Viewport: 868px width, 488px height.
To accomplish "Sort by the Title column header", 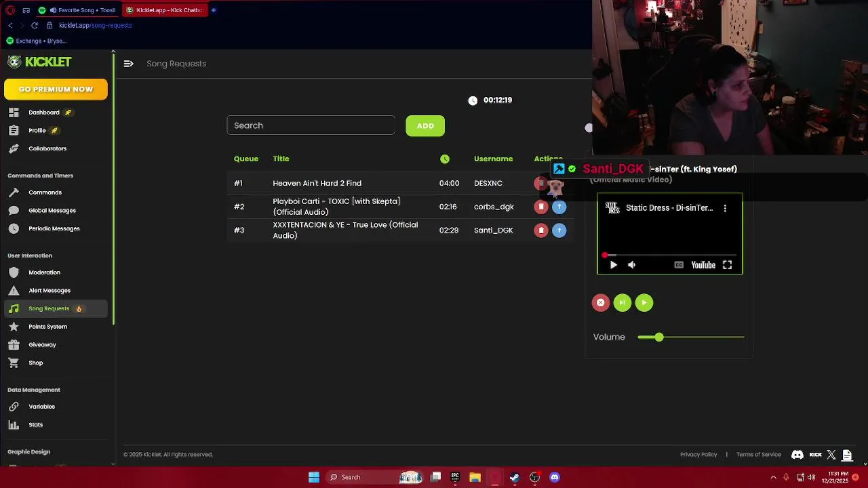I will click(x=281, y=159).
